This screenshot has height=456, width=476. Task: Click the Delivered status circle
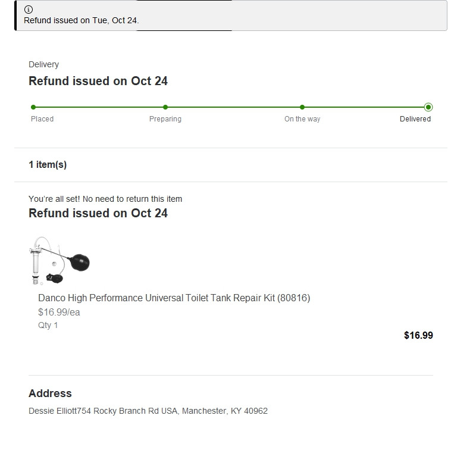click(x=428, y=107)
